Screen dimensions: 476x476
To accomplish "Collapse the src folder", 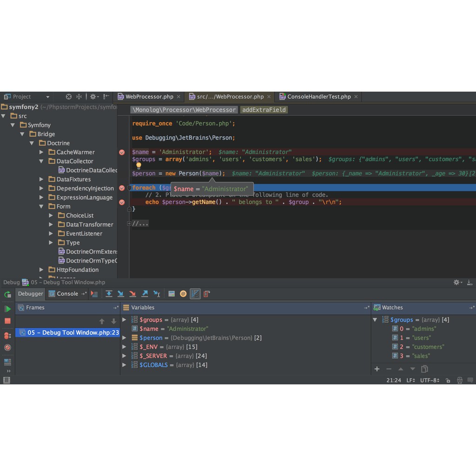I will [3, 116].
